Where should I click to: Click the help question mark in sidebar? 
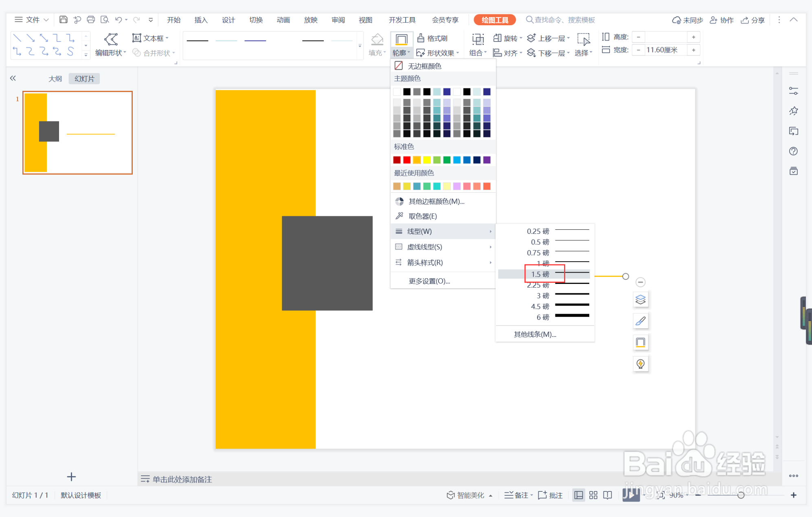point(793,151)
